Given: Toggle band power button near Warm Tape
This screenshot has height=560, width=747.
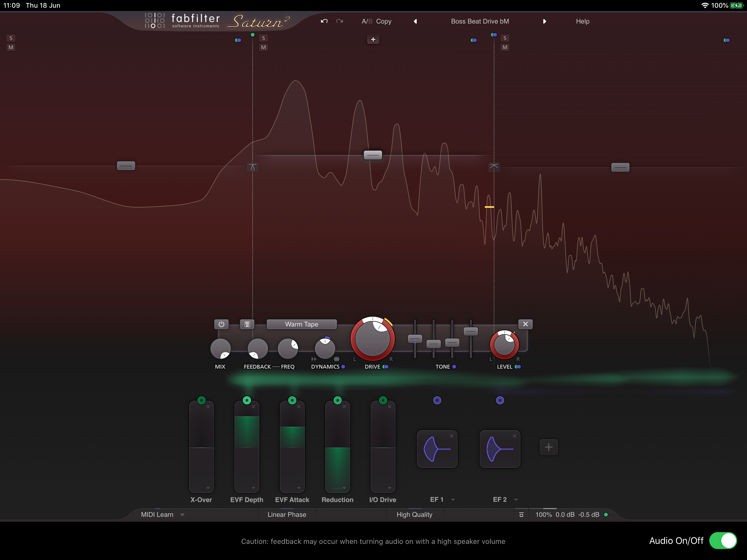Looking at the screenshot, I should [x=221, y=324].
